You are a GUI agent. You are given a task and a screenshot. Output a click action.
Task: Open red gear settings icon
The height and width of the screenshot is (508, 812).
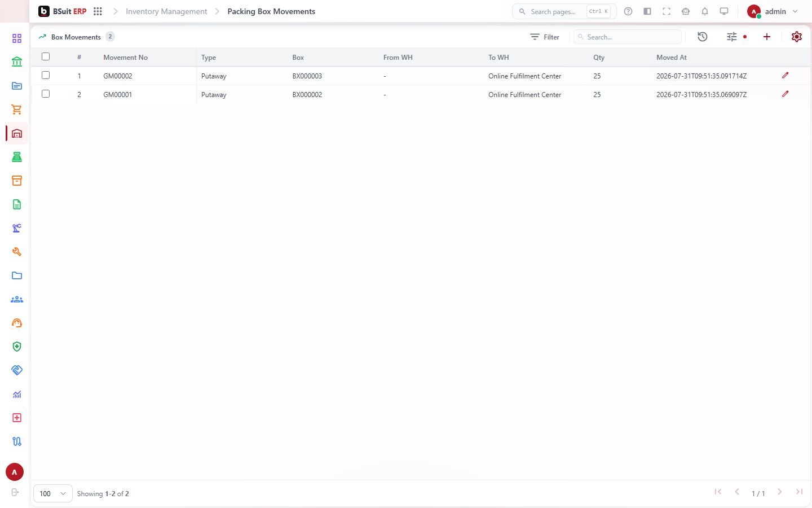point(797,37)
